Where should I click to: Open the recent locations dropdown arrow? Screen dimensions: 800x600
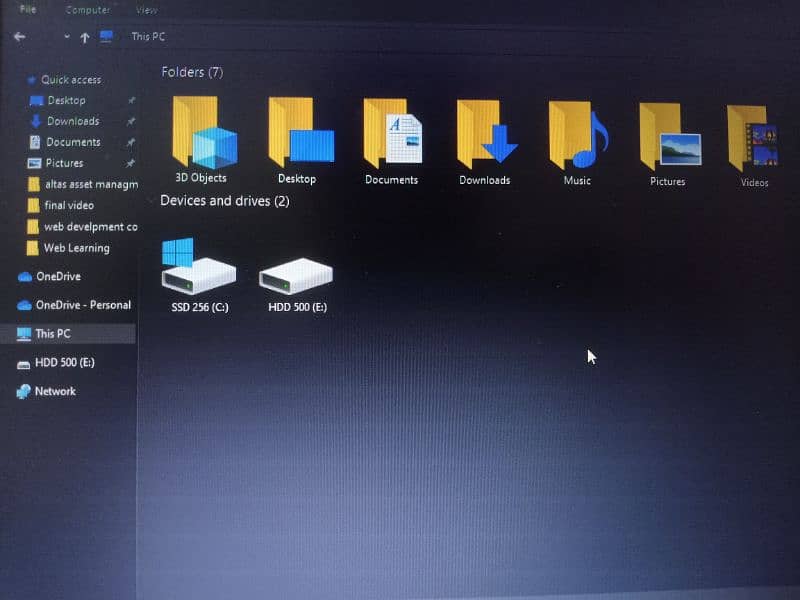click(66, 37)
